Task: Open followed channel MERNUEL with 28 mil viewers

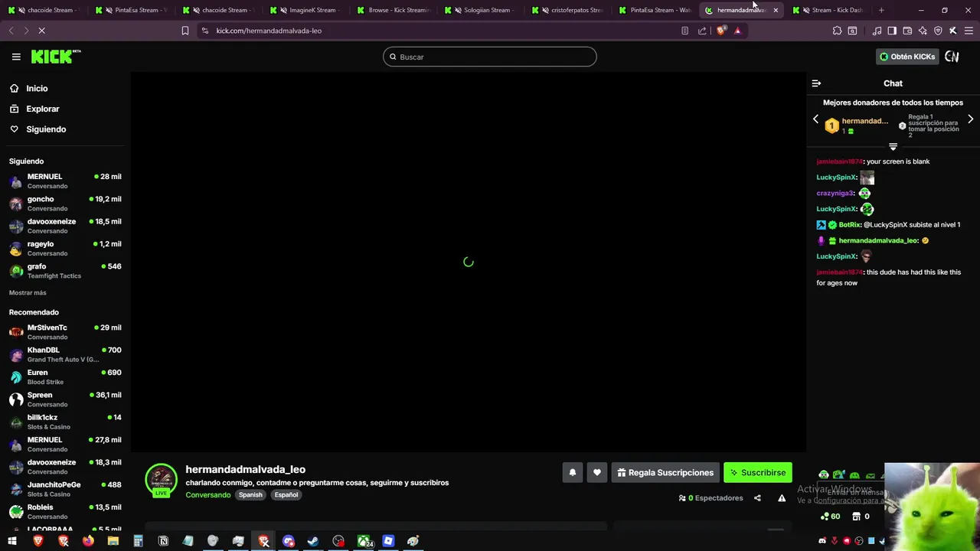Action: (x=65, y=181)
